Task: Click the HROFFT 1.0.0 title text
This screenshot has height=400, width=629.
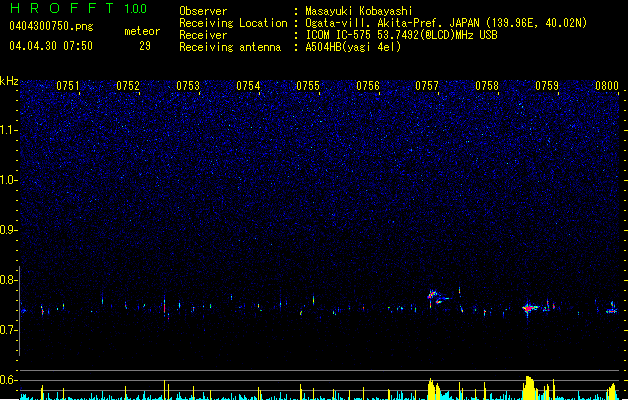Action: pyautogui.click(x=79, y=8)
